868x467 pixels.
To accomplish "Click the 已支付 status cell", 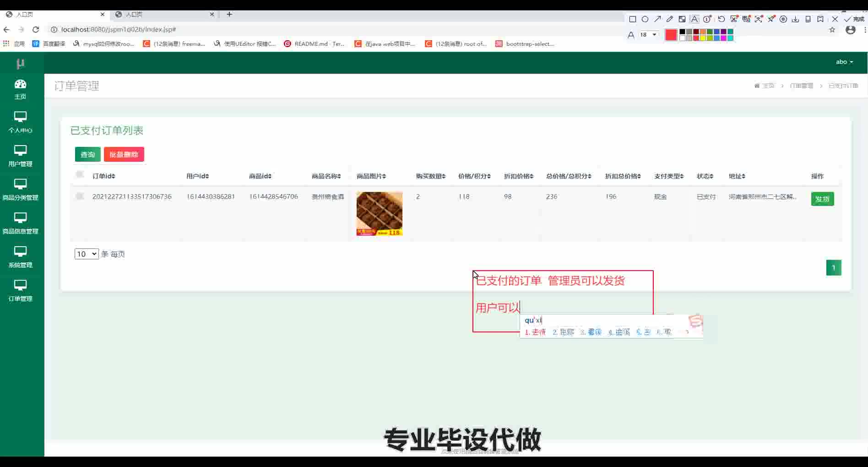I will (706, 196).
